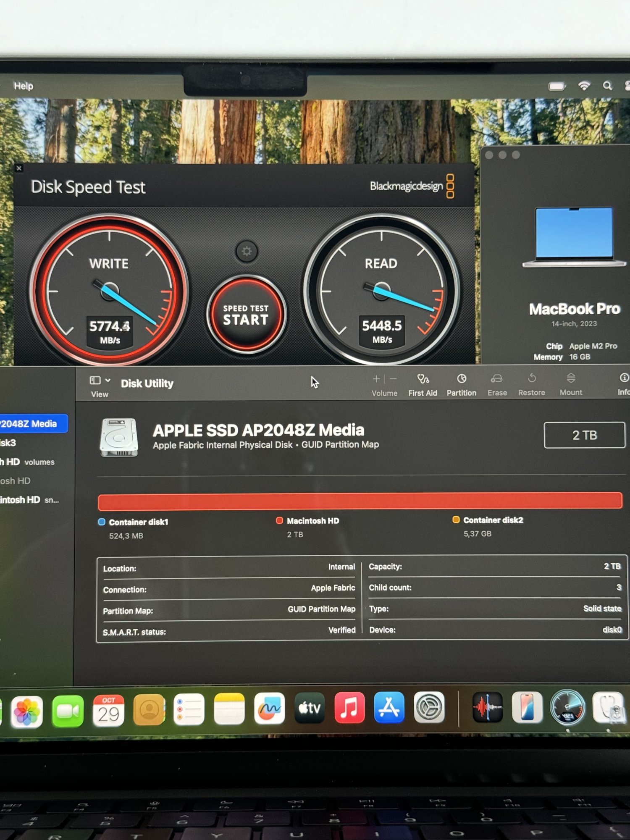Click the 'Apple Fabric' connection value

pos(333,588)
